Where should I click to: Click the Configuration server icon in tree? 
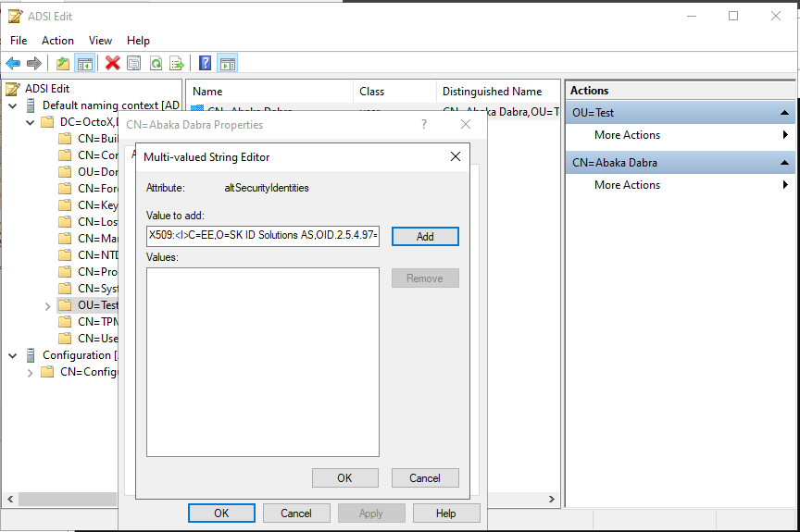[31, 355]
